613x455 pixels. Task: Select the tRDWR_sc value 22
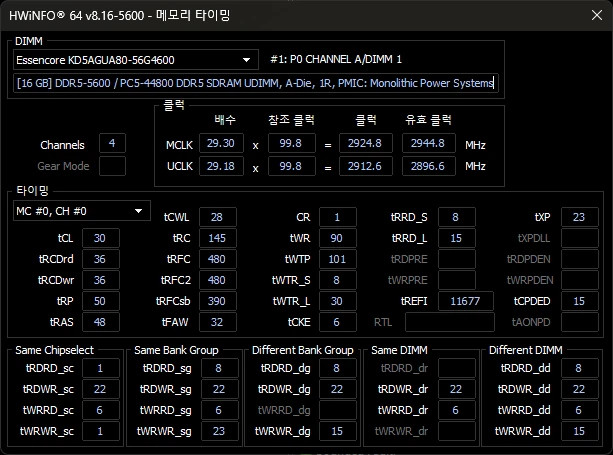click(100, 389)
